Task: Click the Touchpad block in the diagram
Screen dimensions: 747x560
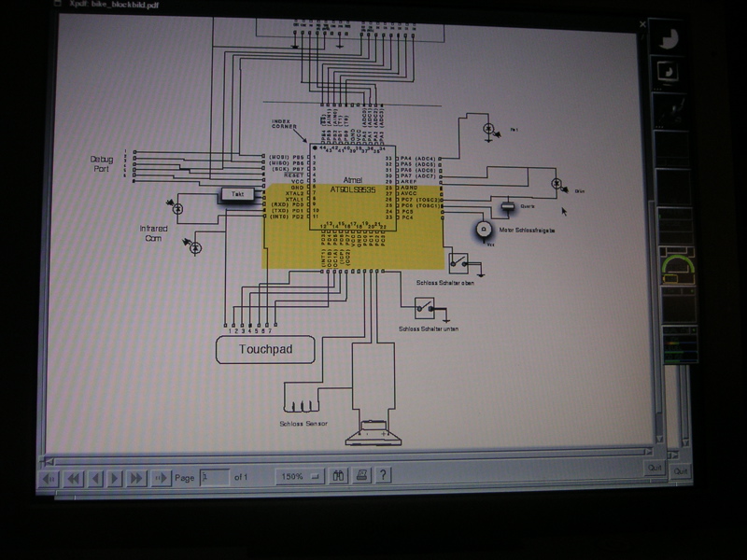Action: coord(265,350)
